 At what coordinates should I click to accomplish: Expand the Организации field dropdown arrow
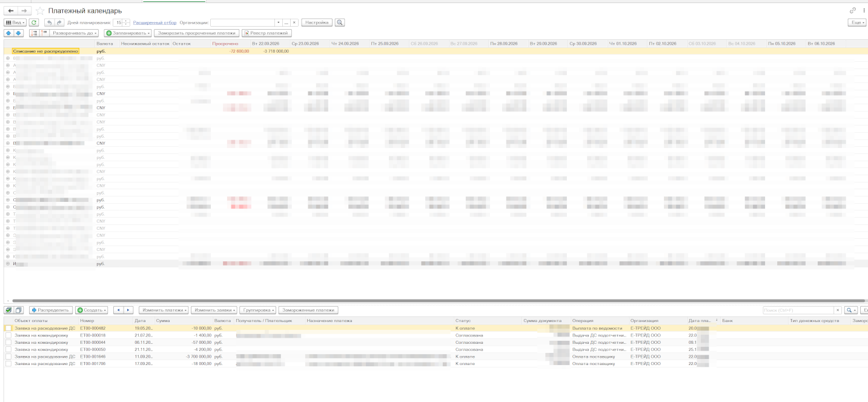click(279, 22)
